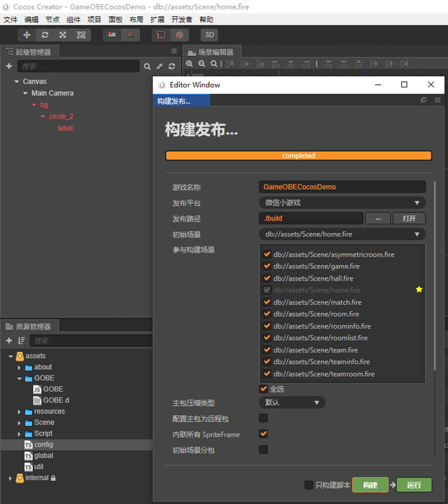The height and width of the screenshot is (504, 448).
Task: Click the 打开 open path button
Action: coord(409,218)
